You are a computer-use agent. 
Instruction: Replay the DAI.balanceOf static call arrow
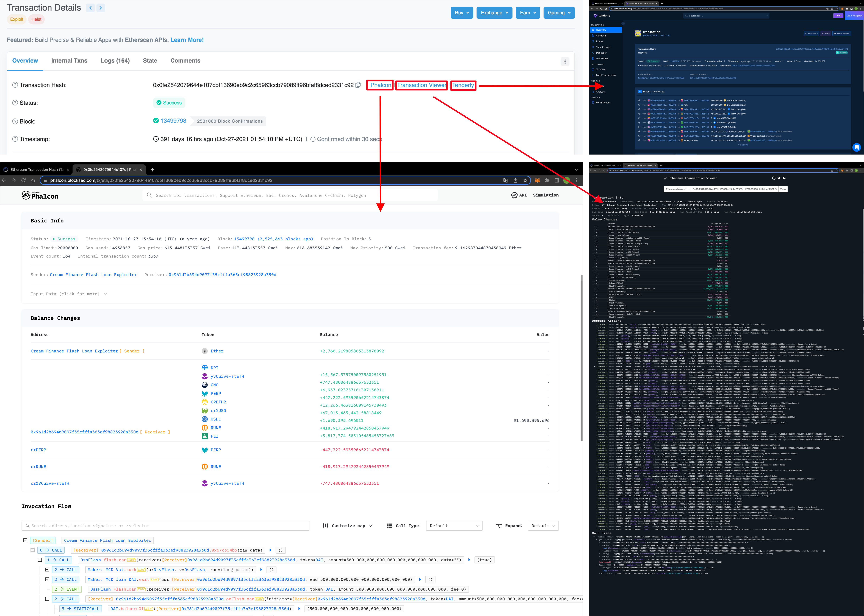point(299,609)
